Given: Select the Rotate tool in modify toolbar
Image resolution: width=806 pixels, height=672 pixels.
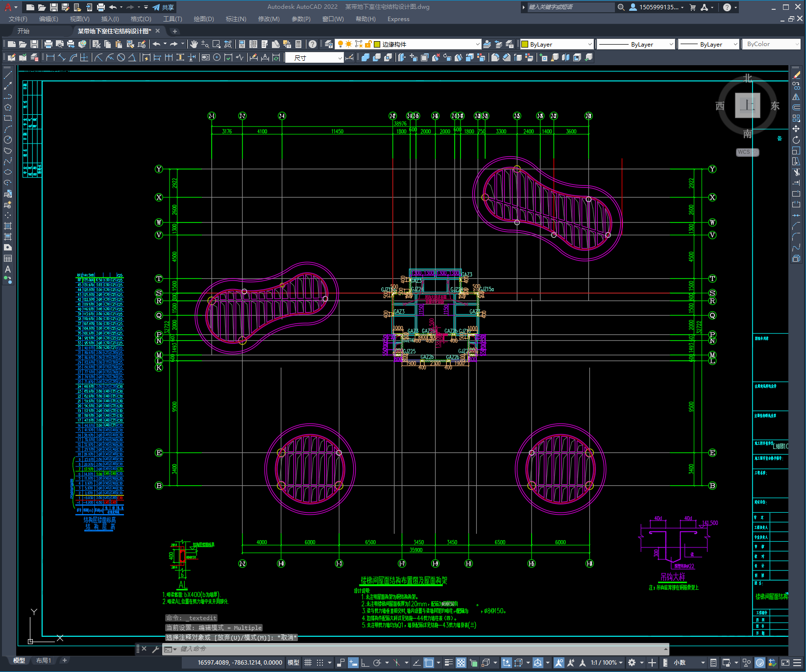Looking at the screenshot, I should point(796,140).
